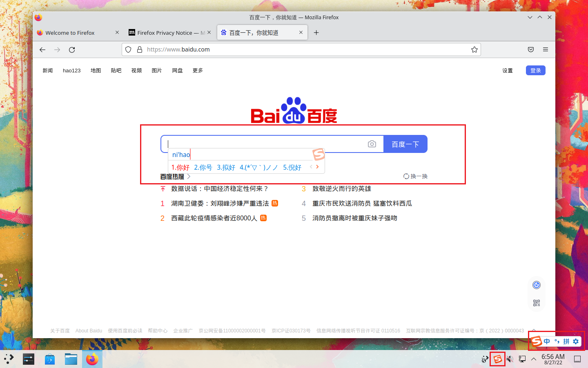Launch the Discover software center from taskbar
588x368 pixels.
[50, 359]
